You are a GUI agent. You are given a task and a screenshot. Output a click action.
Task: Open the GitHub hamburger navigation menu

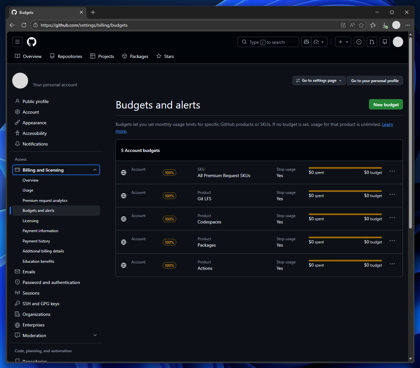click(x=17, y=42)
